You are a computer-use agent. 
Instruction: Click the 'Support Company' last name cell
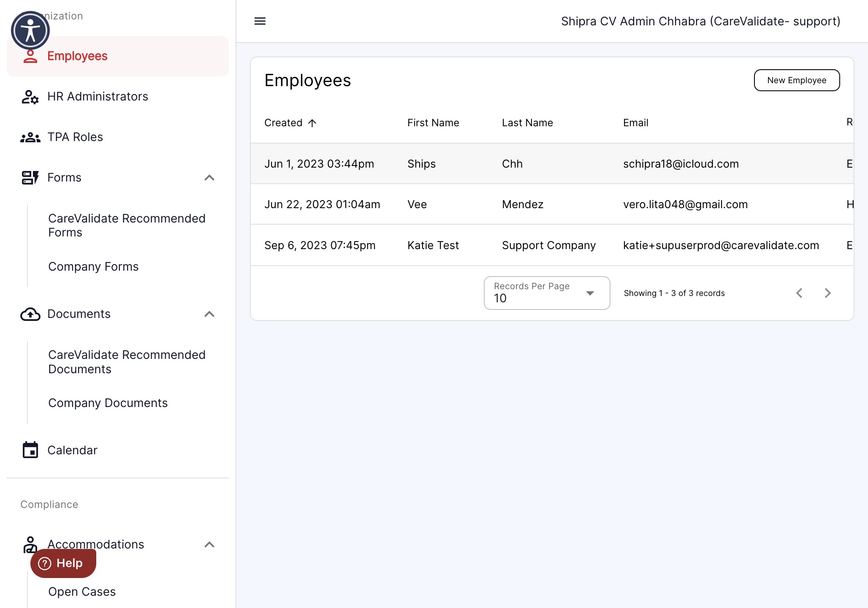549,245
